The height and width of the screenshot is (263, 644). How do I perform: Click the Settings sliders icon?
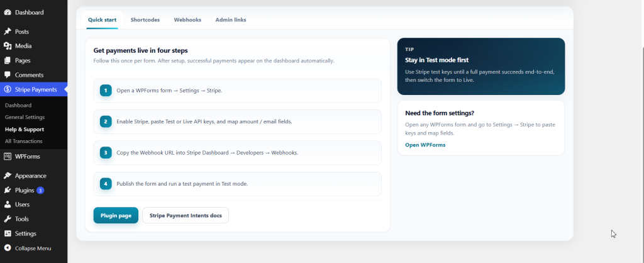point(8,233)
